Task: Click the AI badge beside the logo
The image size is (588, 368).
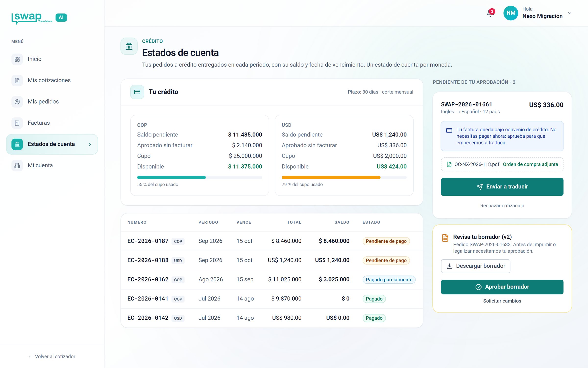Action: (x=61, y=17)
